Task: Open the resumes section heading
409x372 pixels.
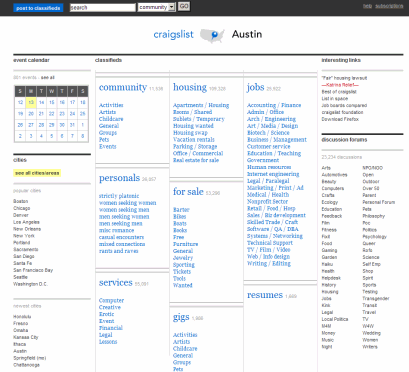Action: tap(265, 295)
